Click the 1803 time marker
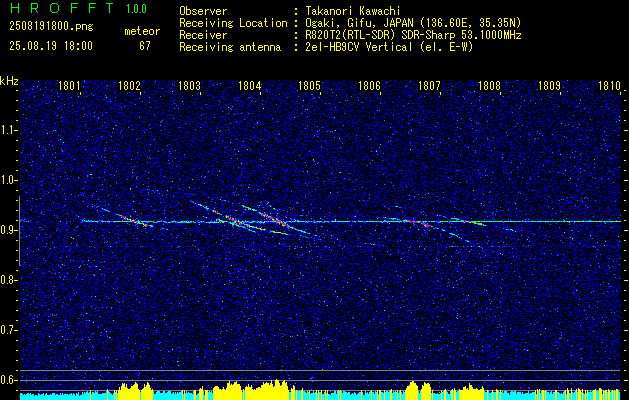The height and width of the screenshot is (400, 629). pyautogui.click(x=189, y=85)
